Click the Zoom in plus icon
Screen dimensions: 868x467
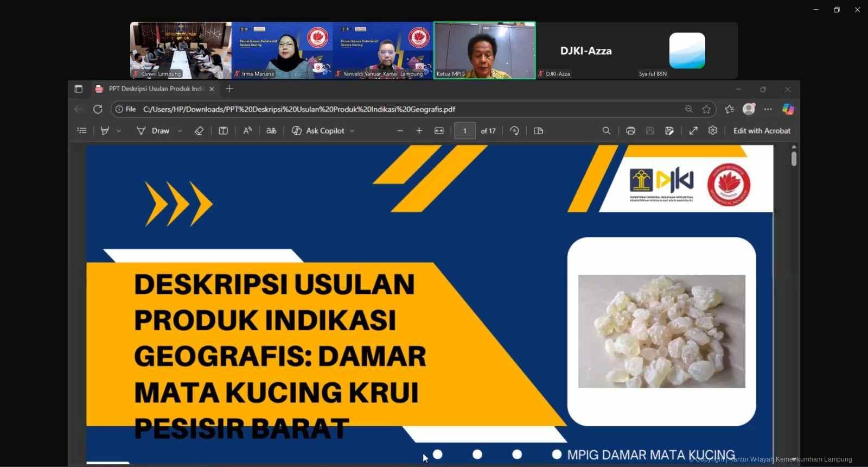tap(419, 131)
